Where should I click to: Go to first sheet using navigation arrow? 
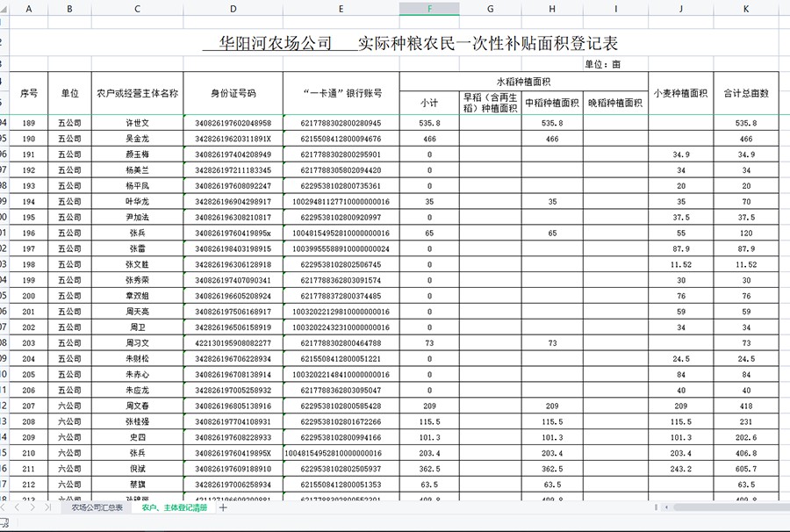[4, 507]
